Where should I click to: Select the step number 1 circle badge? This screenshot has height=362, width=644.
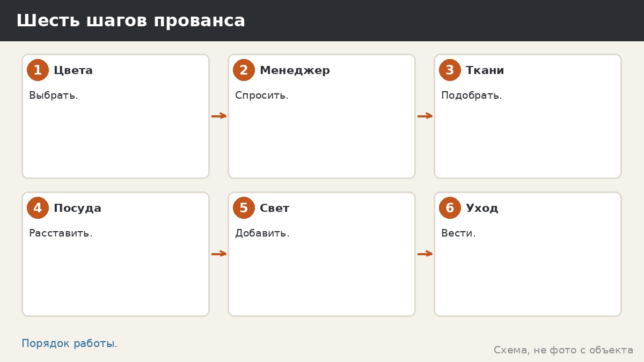[x=38, y=70]
